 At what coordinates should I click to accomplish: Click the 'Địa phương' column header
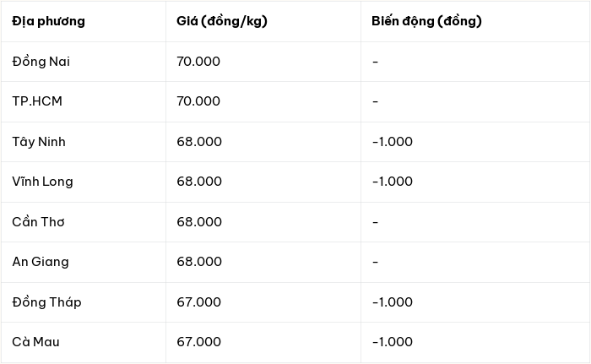48,21
